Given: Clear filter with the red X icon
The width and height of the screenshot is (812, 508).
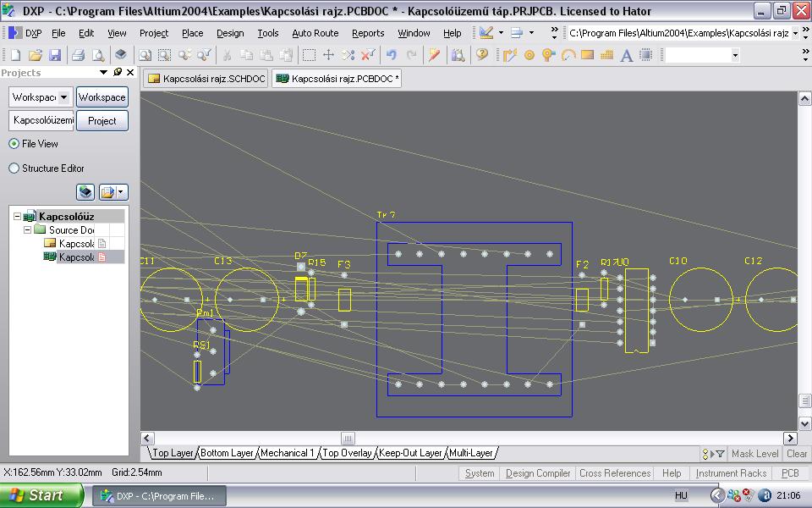Looking at the screenshot, I should pos(368,54).
